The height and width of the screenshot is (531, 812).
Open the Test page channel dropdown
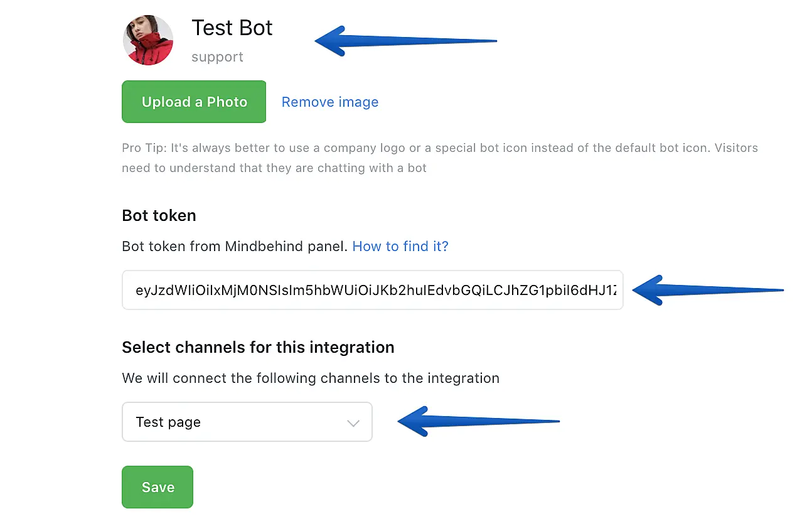(x=247, y=422)
